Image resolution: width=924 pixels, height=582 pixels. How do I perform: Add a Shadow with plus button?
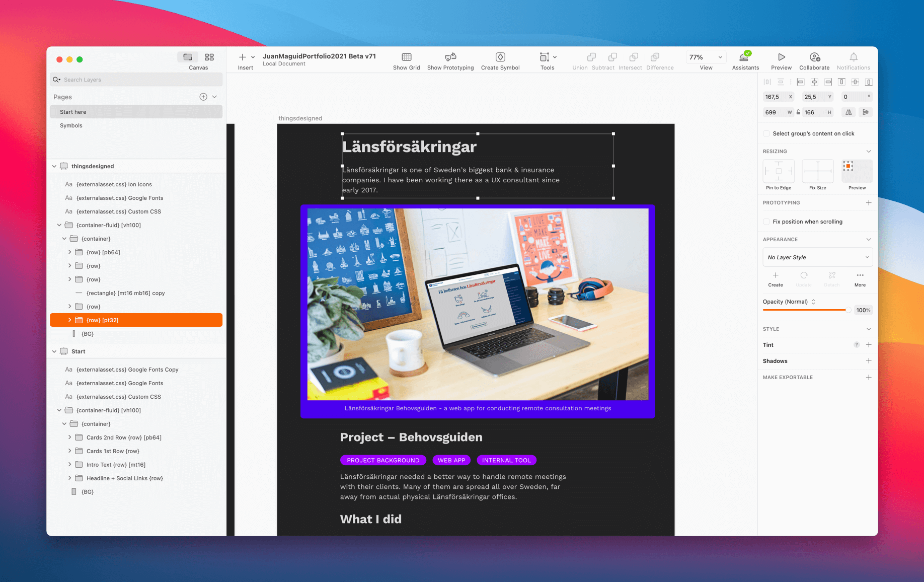point(869,361)
